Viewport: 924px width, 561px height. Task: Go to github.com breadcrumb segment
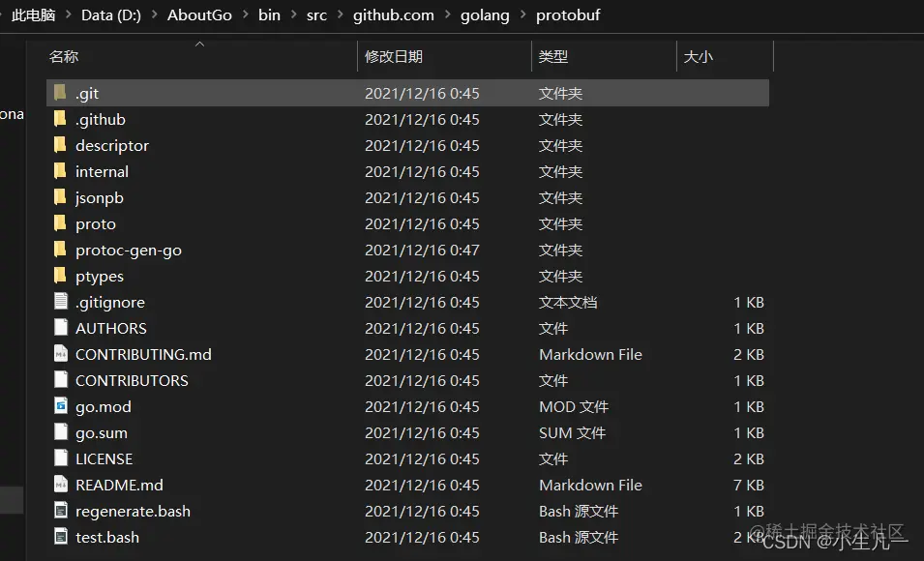tap(394, 15)
